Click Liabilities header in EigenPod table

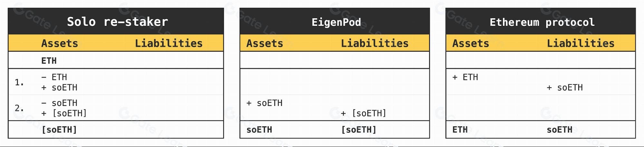click(x=375, y=43)
